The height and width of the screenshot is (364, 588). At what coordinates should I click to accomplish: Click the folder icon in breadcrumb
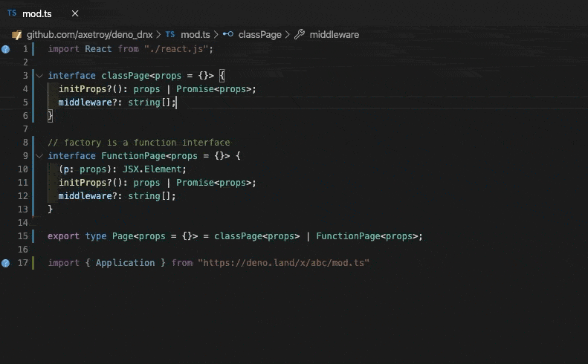16,35
